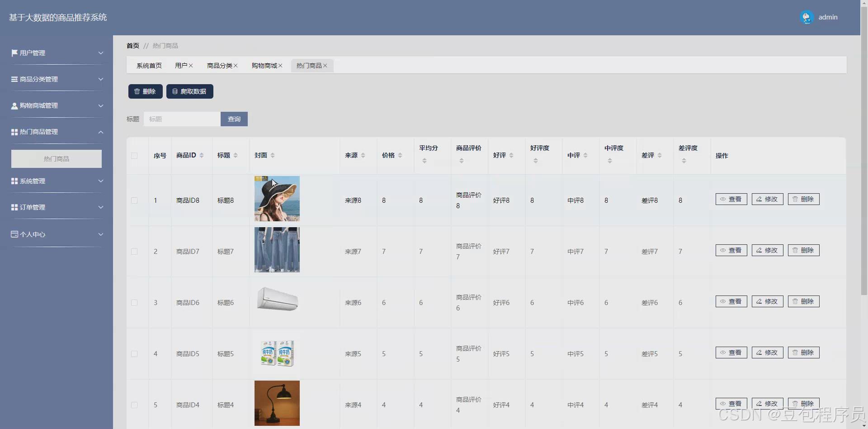Open the jeans cover thumbnail

coord(277,250)
